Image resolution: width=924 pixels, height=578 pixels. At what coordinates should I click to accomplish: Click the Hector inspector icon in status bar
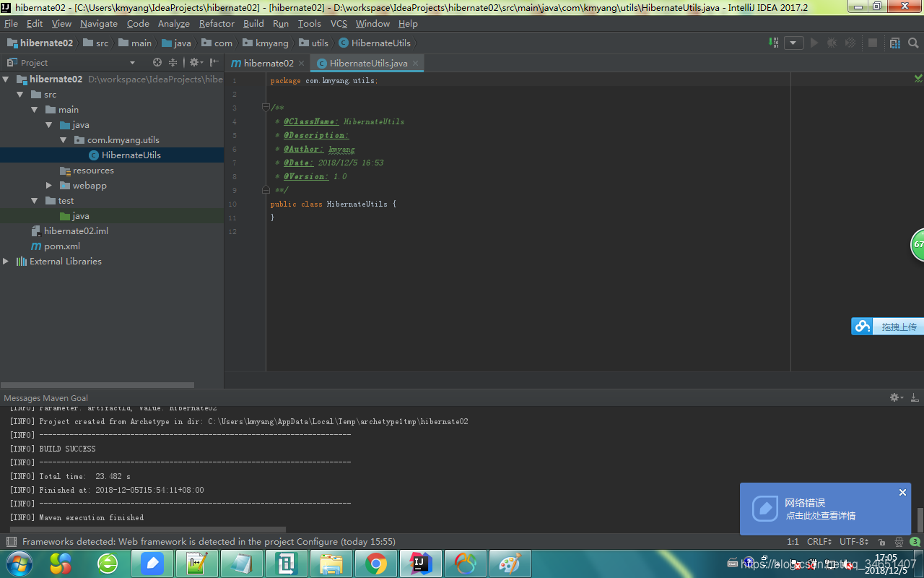(x=899, y=542)
